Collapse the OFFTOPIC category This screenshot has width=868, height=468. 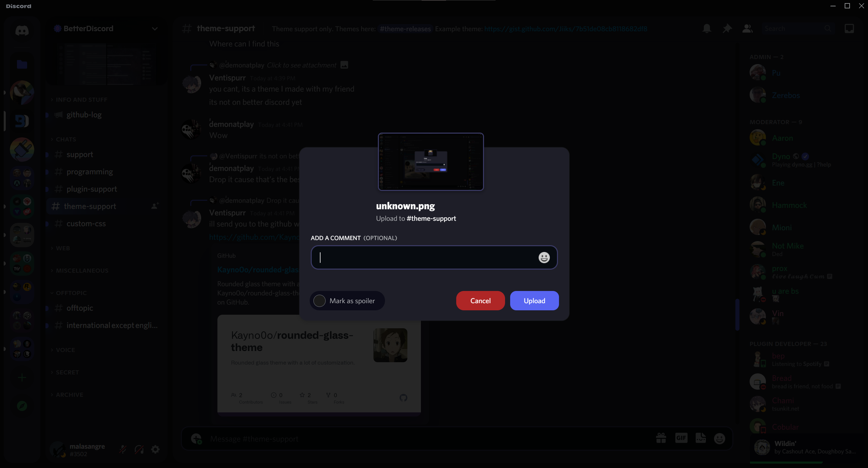coord(68,293)
